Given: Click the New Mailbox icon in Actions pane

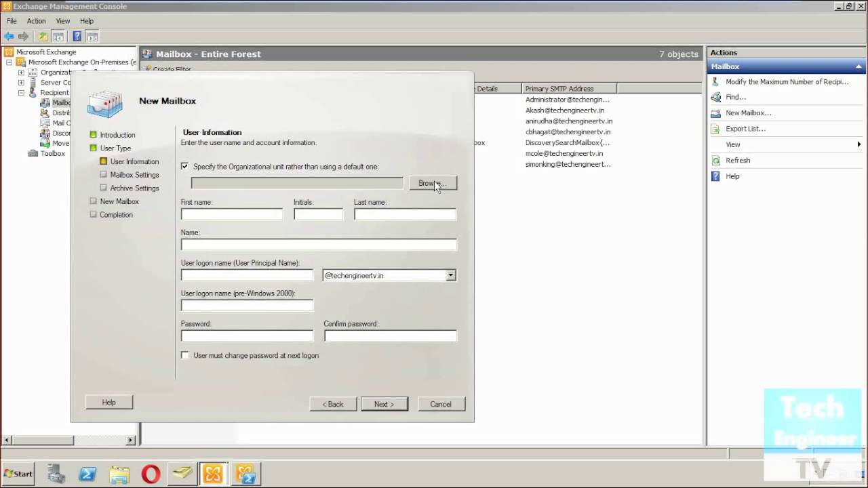Looking at the screenshot, I should click(715, 113).
